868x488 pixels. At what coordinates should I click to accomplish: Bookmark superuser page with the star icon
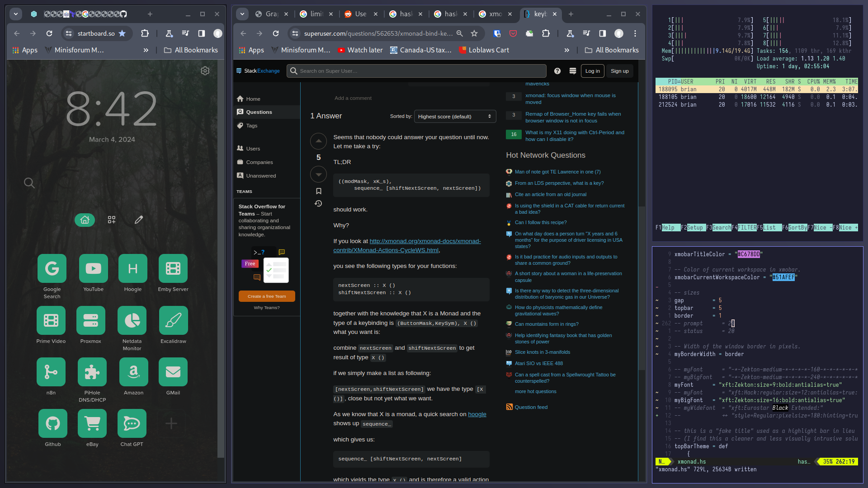point(474,33)
